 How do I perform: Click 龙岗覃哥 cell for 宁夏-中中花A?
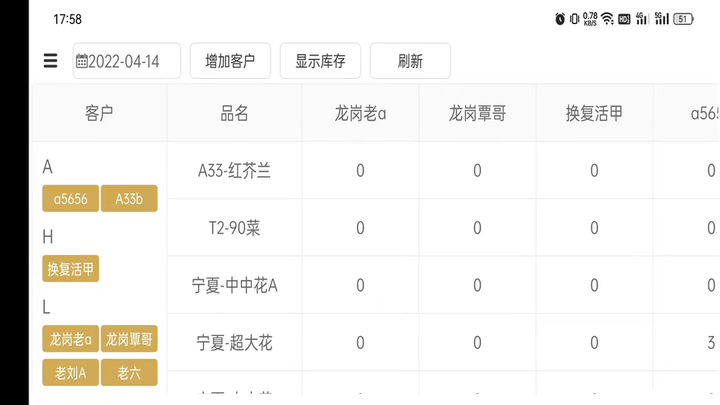click(x=478, y=285)
